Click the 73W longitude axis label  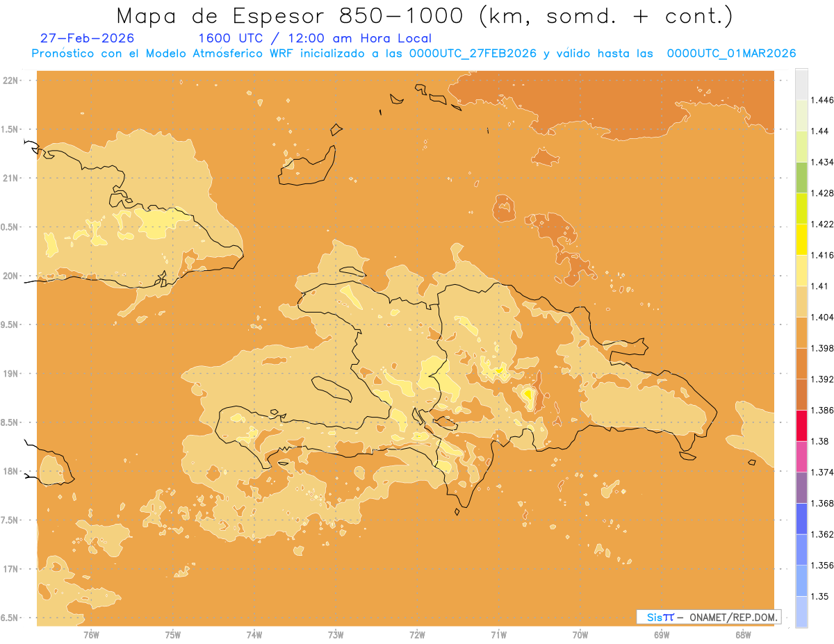pyautogui.click(x=336, y=635)
